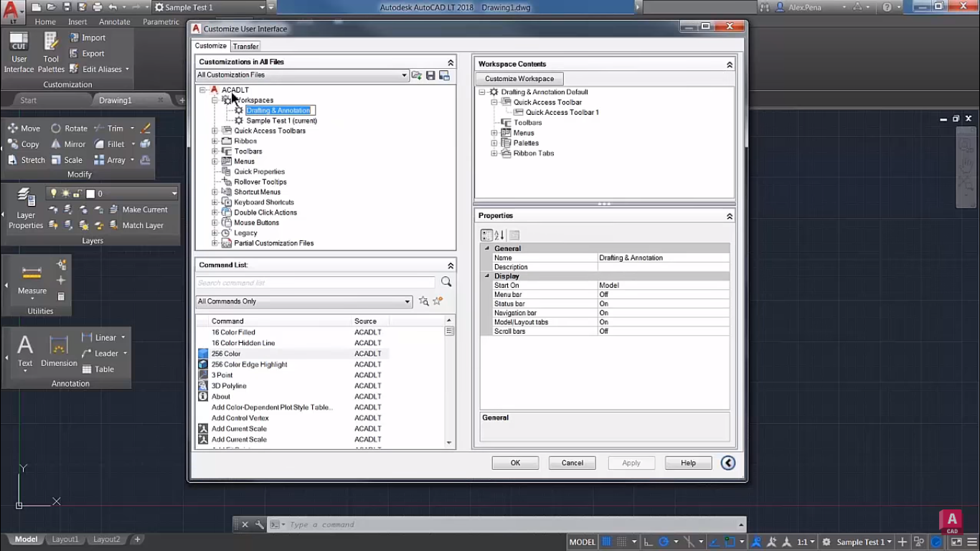Switch to the Transfer tab

point(245,46)
